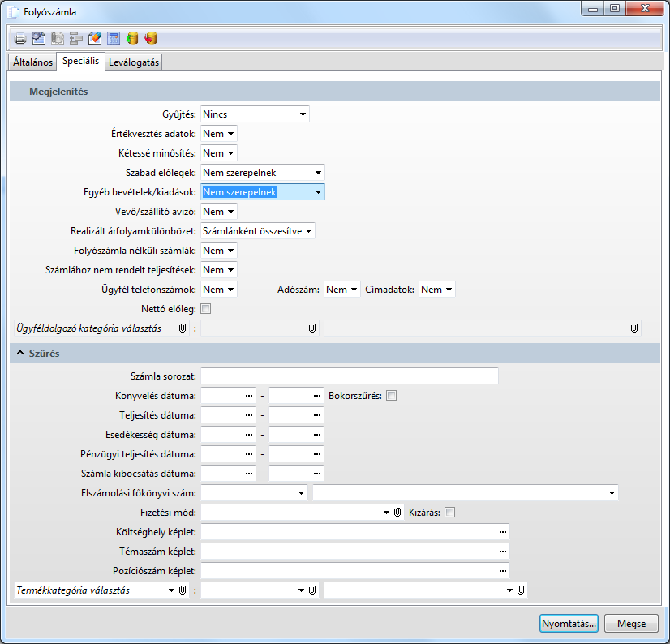Click the Nyomtatás... button

[x=569, y=624]
